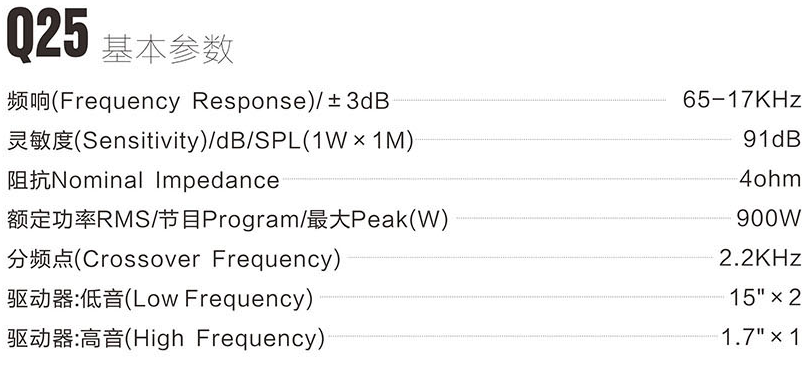Image resolution: width=806 pixels, height=377 pixels.
Task: Click the 1.7" × 1 driver value
Action: (x=761, y=337)
